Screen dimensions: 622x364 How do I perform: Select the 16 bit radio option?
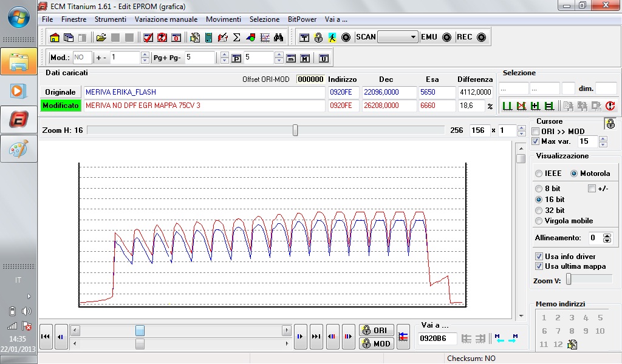pos(539,200)
